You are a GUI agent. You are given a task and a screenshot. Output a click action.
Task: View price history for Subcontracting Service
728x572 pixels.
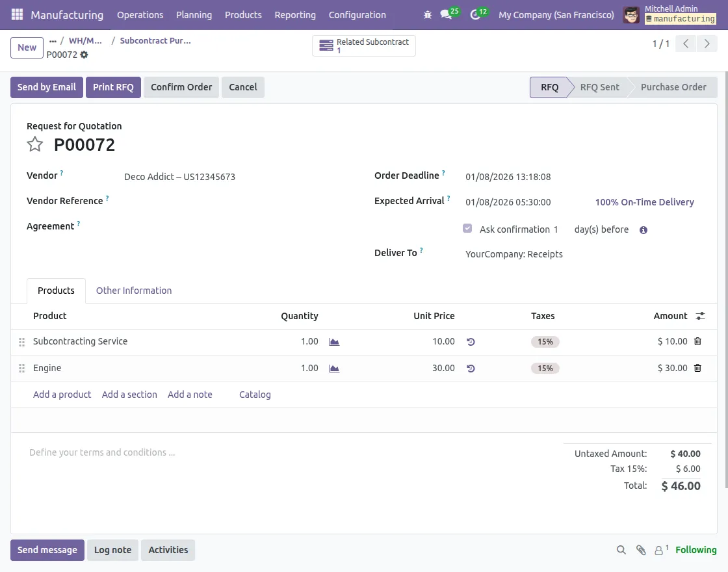pos(471,341)
